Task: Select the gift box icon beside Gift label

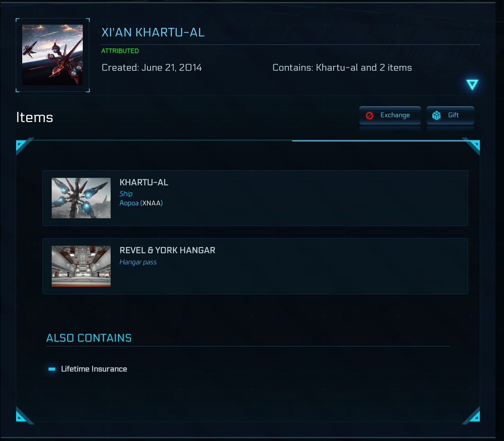Action: [437, 115]
